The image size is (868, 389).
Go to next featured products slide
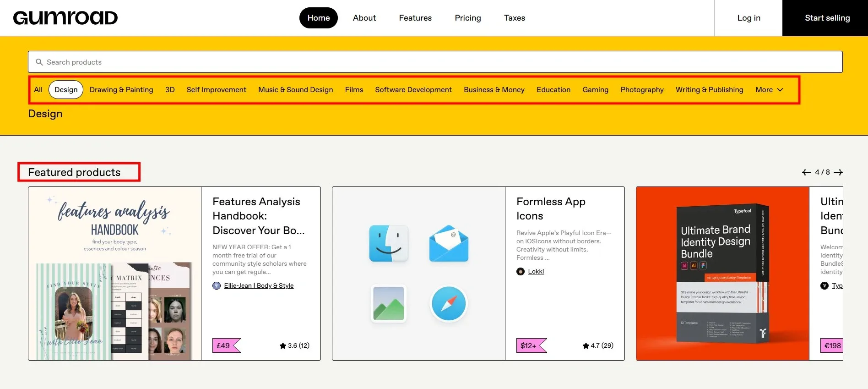point(838,172)
